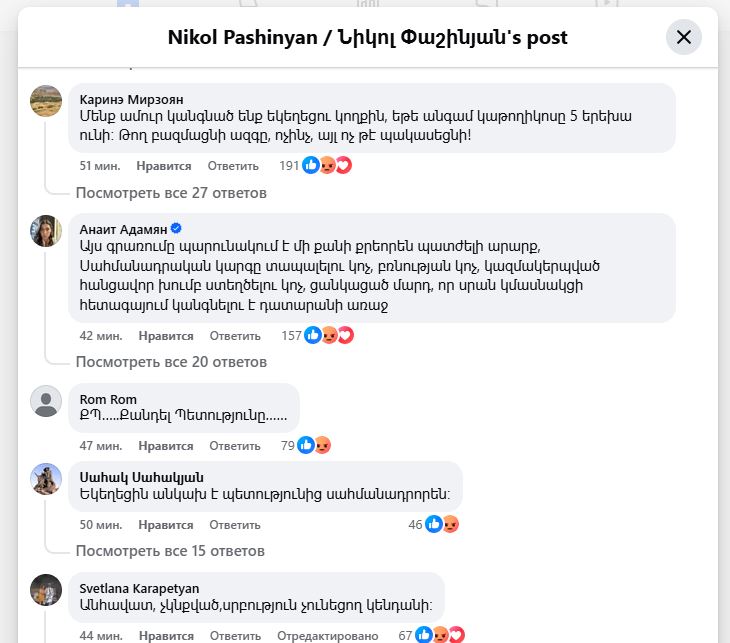This screenshot has width=730, height=643.
Task: Open Rom Rom's default avatar profile
Action: coord(46,401)
